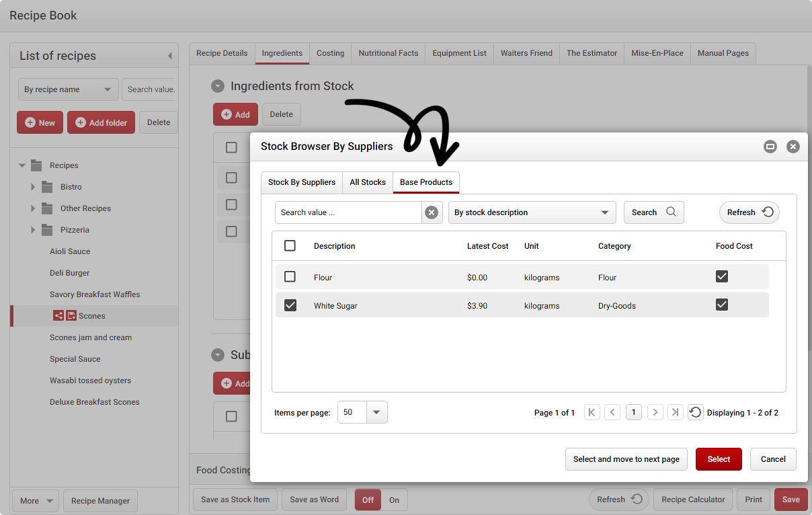This screenshot has width=812, height=515.
Task: Click the Add folder button
Action: [101, 122]
